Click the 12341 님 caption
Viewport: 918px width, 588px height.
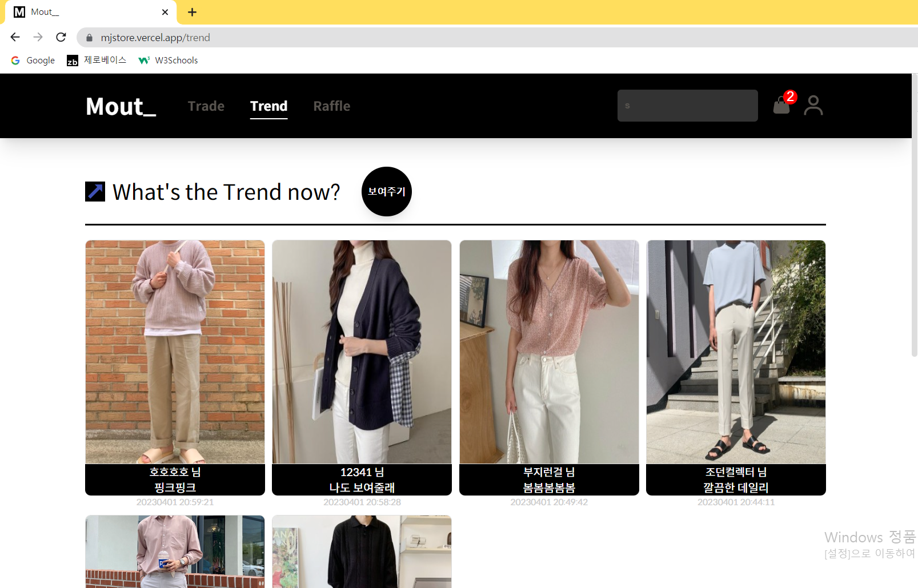point(362,472)
